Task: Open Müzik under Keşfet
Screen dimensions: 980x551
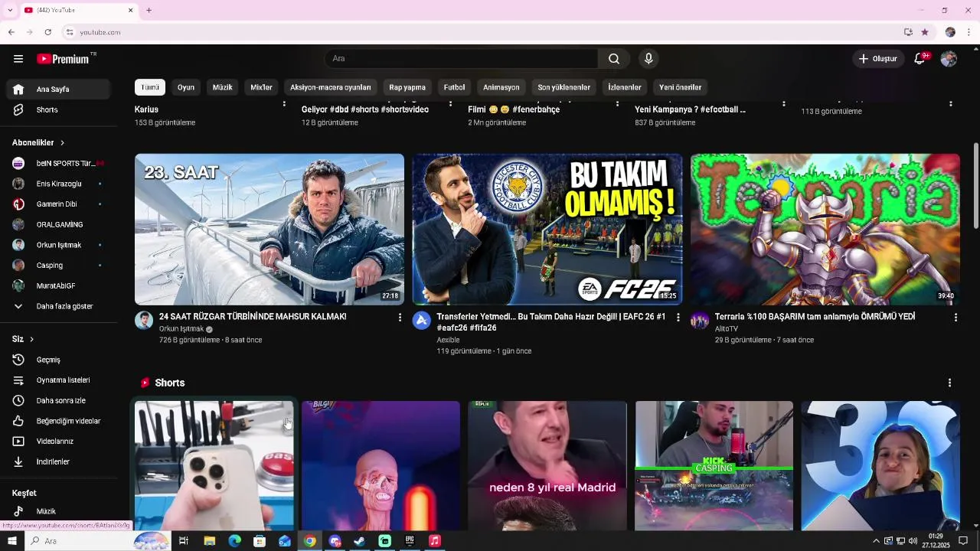Action: click(x=58, y=511)
